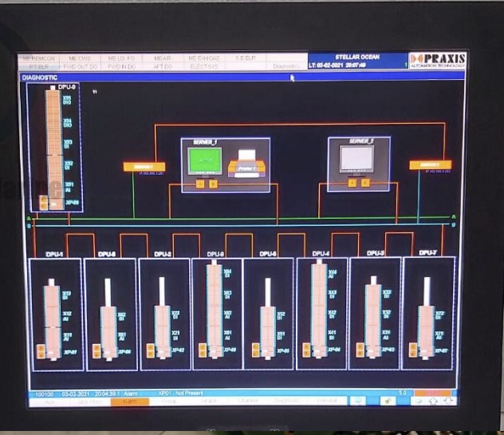Click the DPU-1 module rack
This screenshot has width=504, height=435.
click(x=52, y=318)
